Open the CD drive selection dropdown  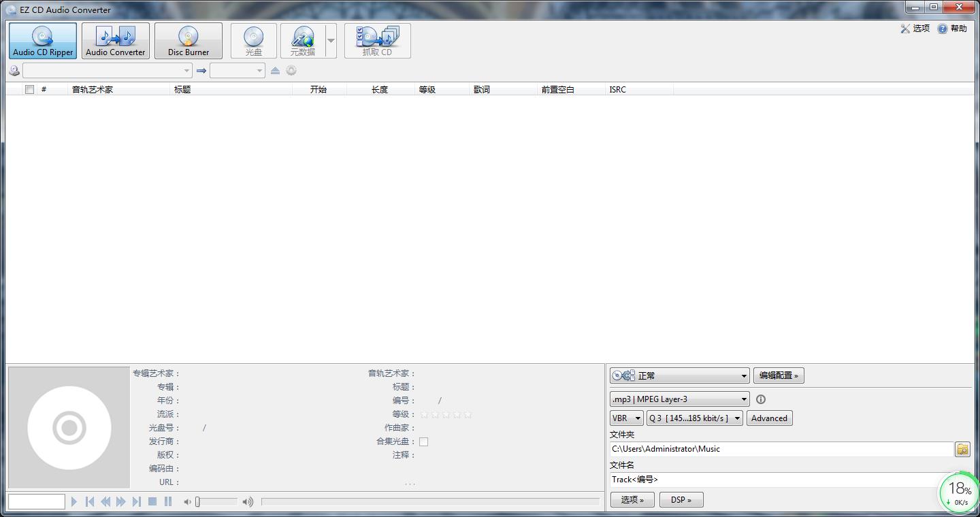(108, 71)
